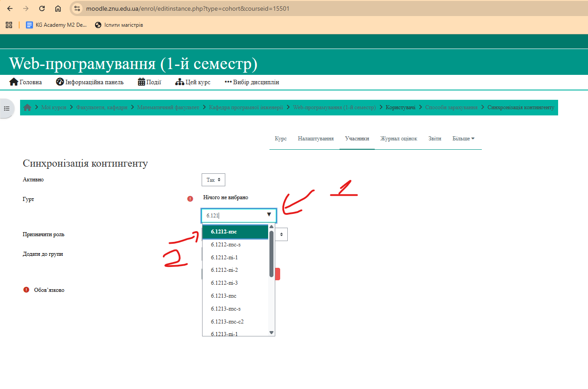Switch to the Журнал оцінок tab
Screen dimensions: 588x389
click(398, 139)
